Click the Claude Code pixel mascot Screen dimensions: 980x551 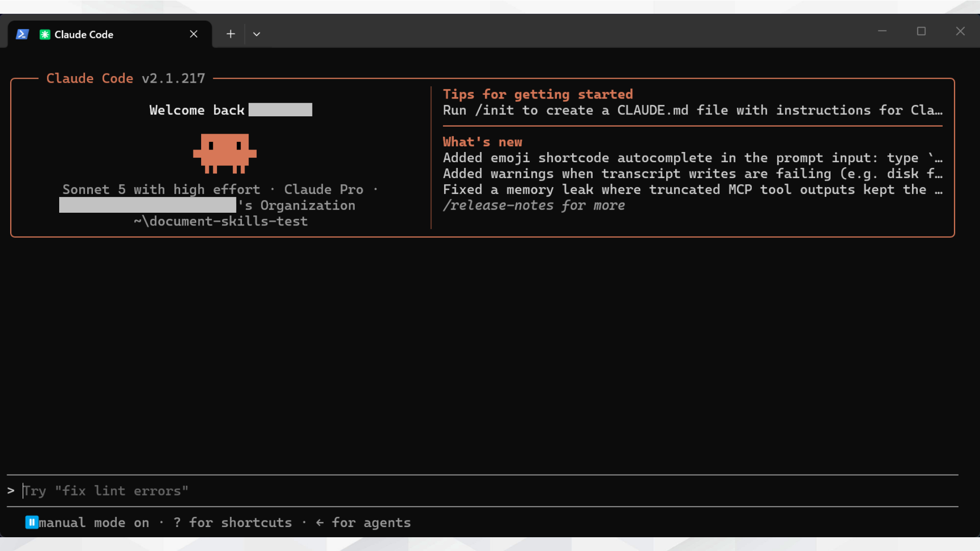click(x=225, y=153)
